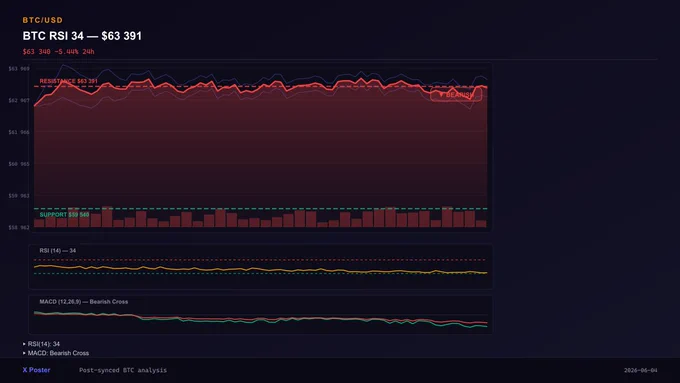Screen dimensions: 680x383
Task: Click the 2026-06-04 date stamp
Action: pos(641,370)
